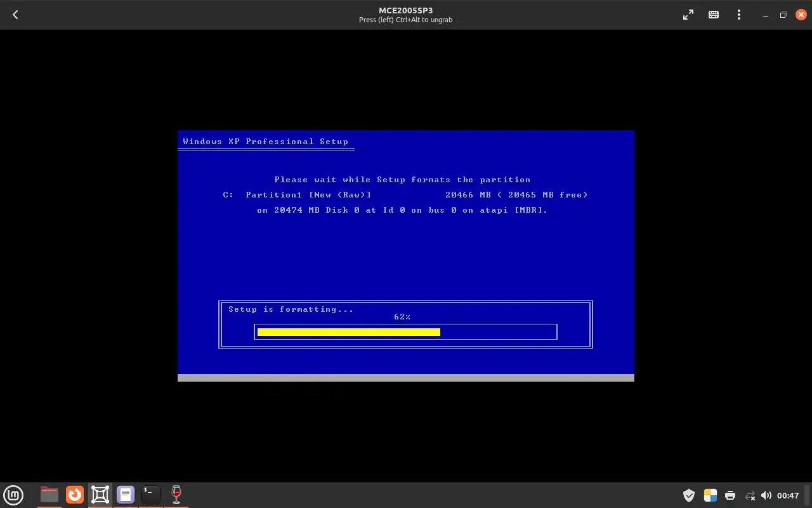This screenshot has height=508, width=812.
Task: Open the send keys keyboard menu
Action: (x=714, y=15)
